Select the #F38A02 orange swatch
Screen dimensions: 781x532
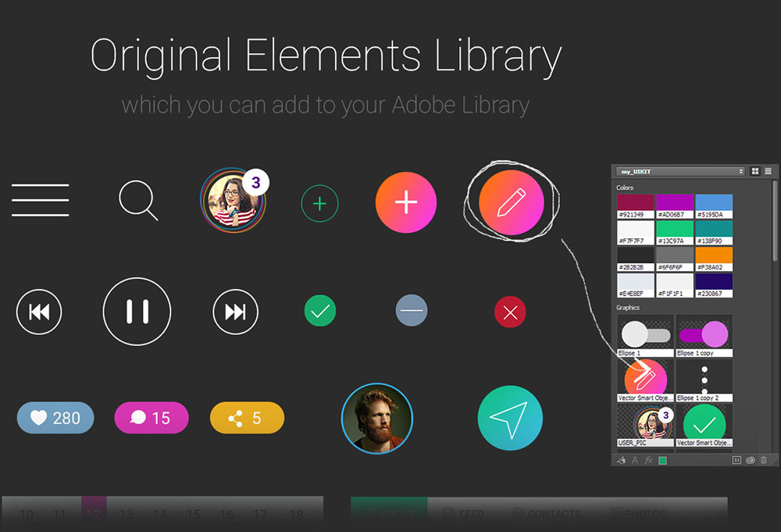pos(714,259)
